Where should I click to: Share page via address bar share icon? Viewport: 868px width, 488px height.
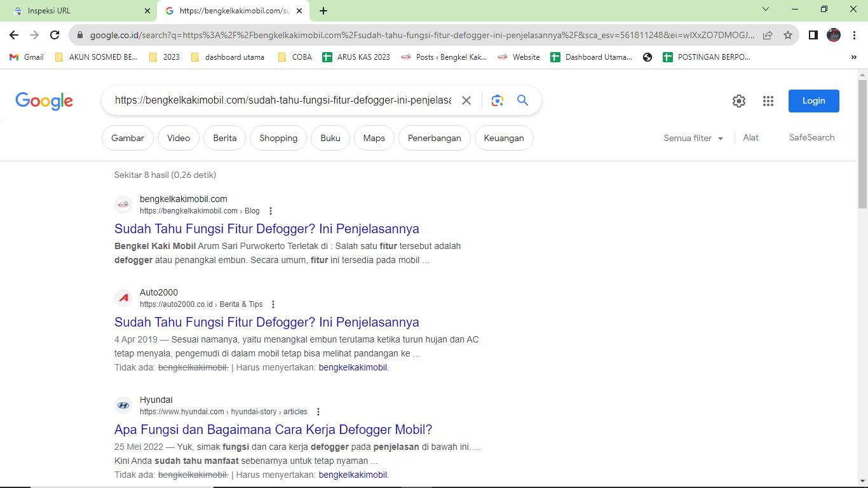768,35
